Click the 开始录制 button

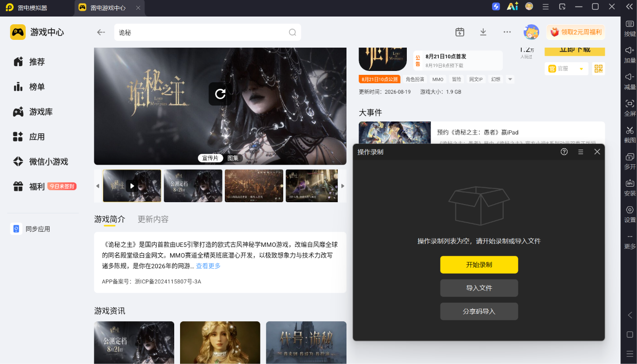(x=479, y=265)
